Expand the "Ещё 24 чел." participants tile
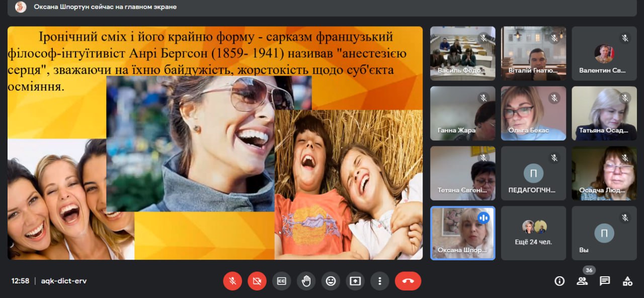 (x=533, y=233)
